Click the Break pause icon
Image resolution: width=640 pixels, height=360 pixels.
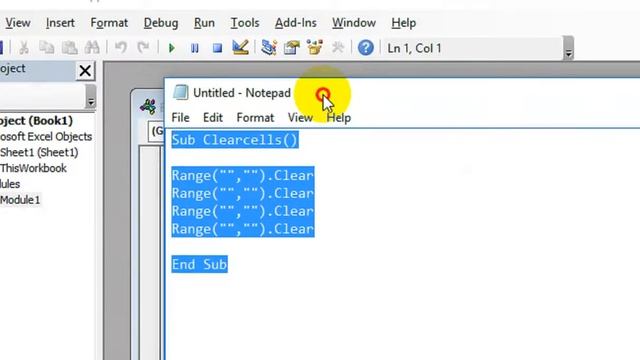tap(195, 48)
